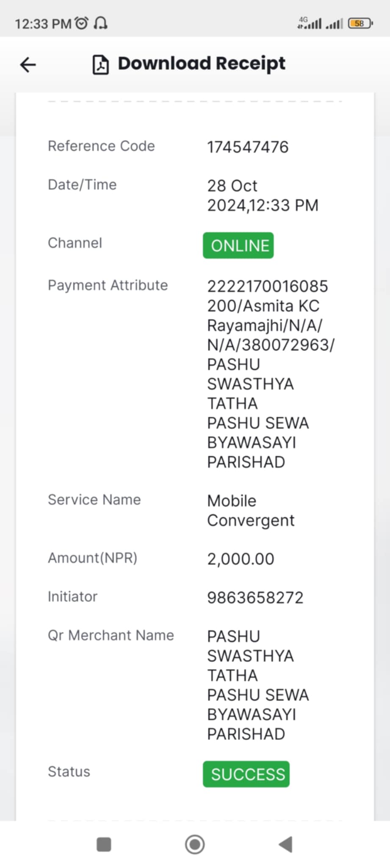Tap the Qr Merchant Name label
This screenshot has width=390, height=868.
pos(111,635)
